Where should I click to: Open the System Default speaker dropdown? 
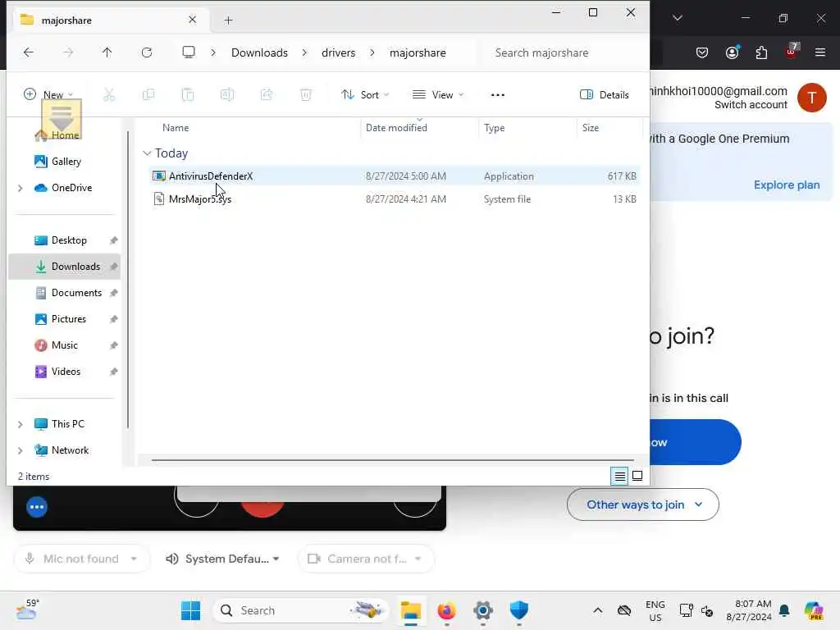pos(223,559)
